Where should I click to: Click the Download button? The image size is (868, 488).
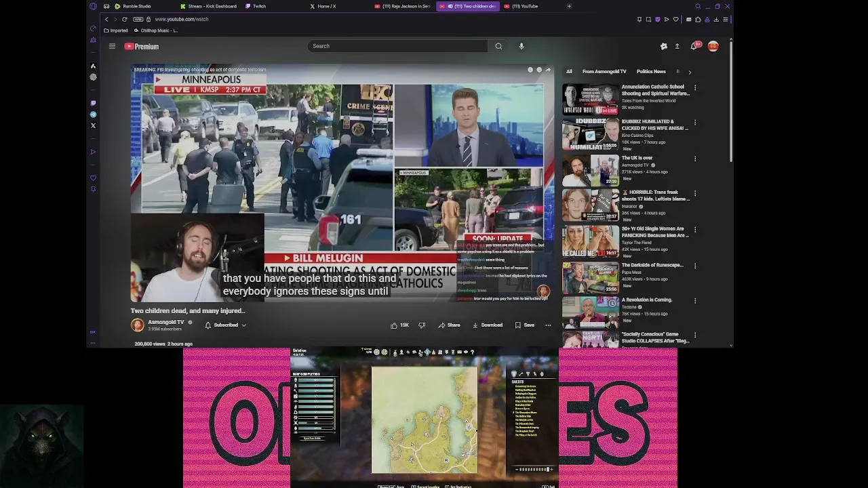coord(488,325)
